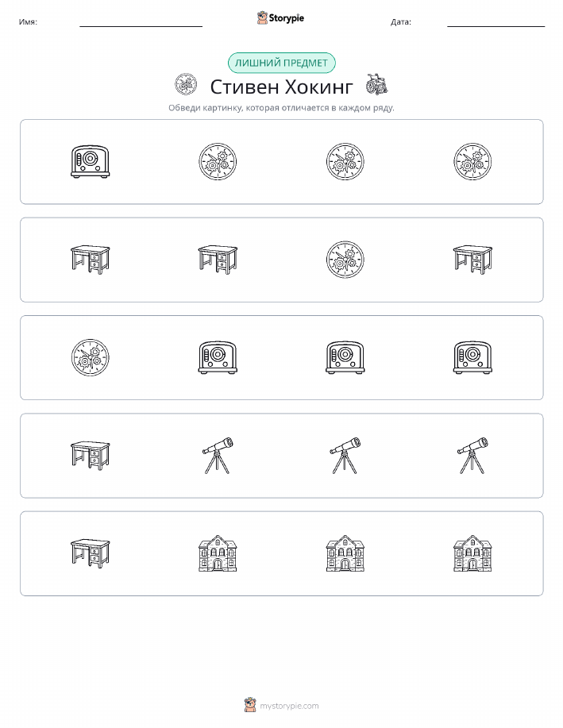Viewport: 563px width, 728px height.
Task: Circle the radio in row one
Action: point(90,162)
